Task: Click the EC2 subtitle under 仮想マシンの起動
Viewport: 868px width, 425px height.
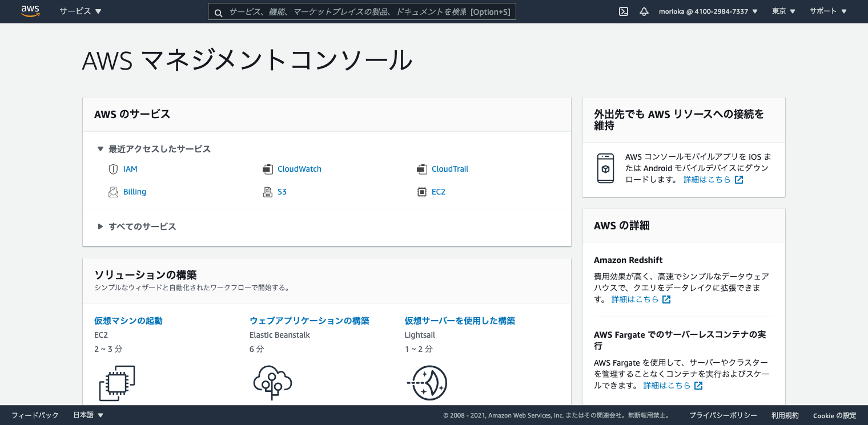Action: [101, 335]
